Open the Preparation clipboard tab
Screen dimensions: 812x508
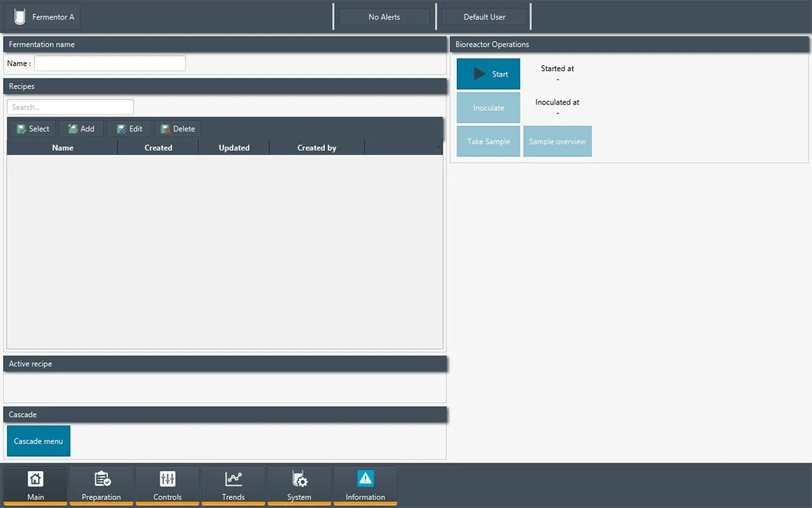point(101,486)
